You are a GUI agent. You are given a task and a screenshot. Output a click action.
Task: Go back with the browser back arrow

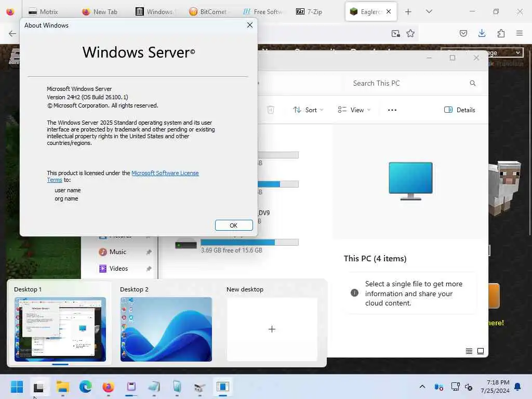pos(12,33)
